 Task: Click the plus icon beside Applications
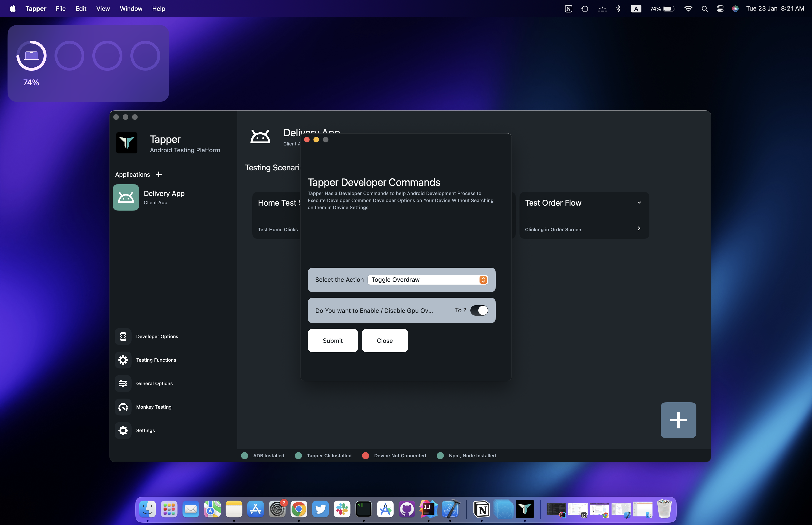(159, 175)
